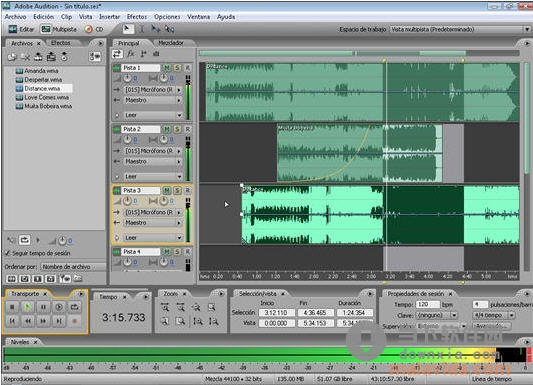Click the import file icon in Archivos panel
The height and width of the screenshot is (385, 533).
12,57
